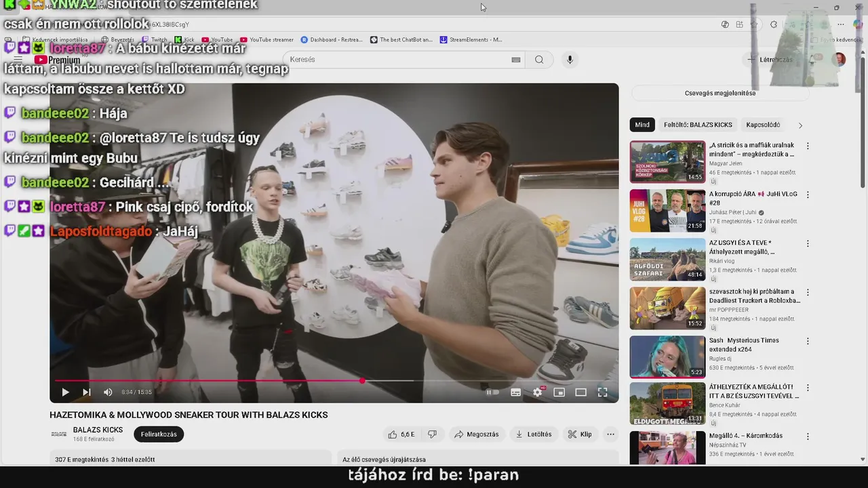
Task: Open BALAZS KICKS channel name link
Action: [98, 430]
